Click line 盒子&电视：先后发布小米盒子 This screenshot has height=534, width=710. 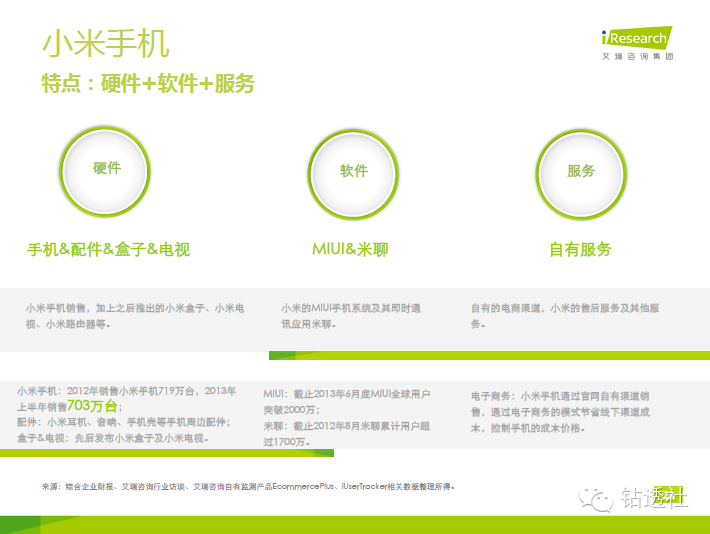pos(113,438)
